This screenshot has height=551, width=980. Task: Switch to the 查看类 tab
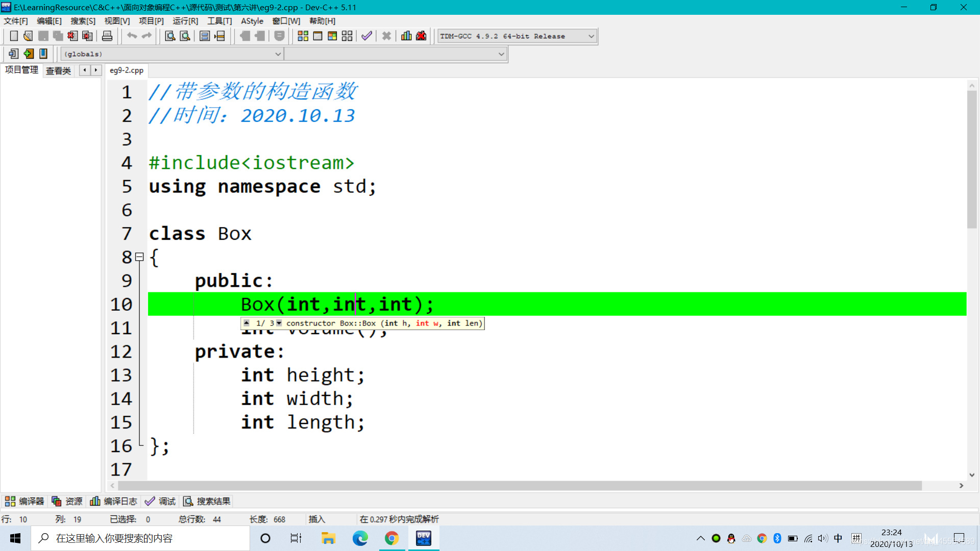[58, 70]
